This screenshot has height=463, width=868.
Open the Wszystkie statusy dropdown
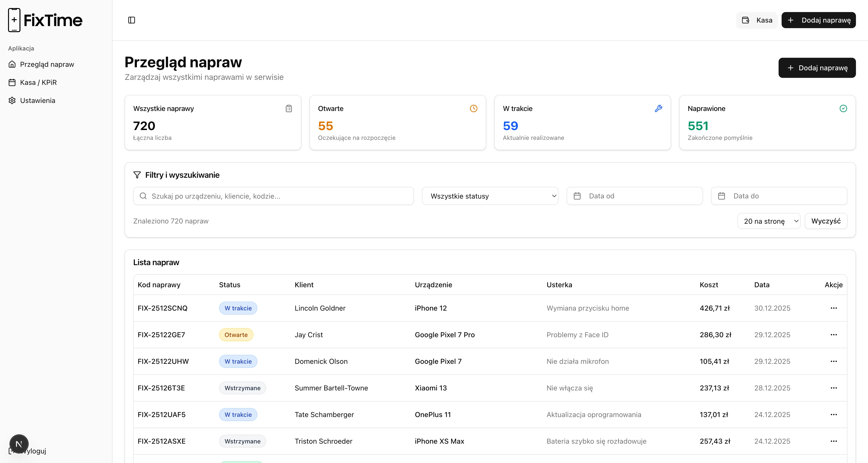(x=490, y=196)
